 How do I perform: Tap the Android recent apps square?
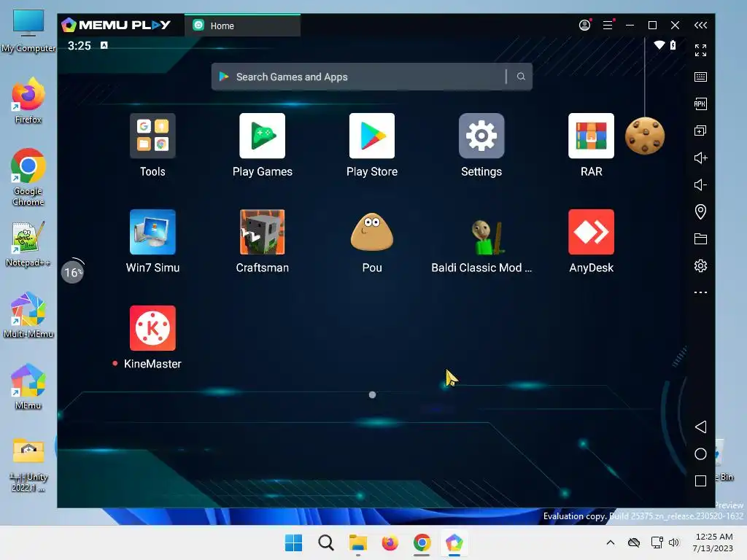(700, 481)
